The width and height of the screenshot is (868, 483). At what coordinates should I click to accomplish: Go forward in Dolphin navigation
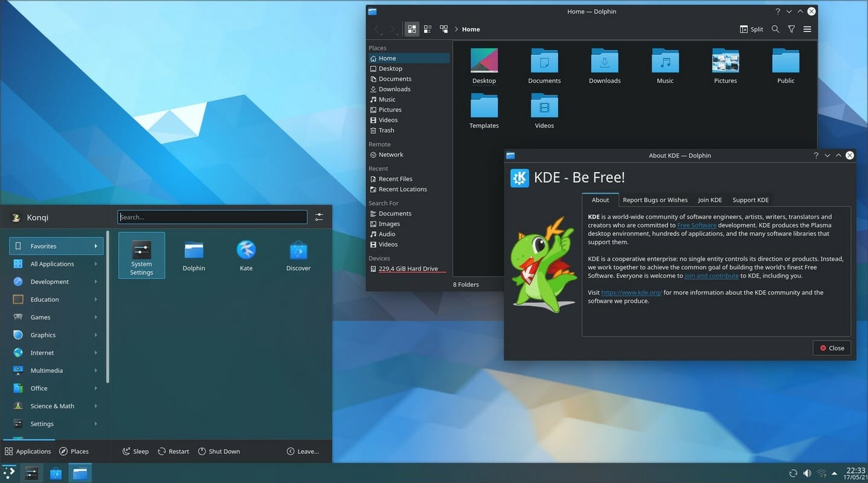393,29
